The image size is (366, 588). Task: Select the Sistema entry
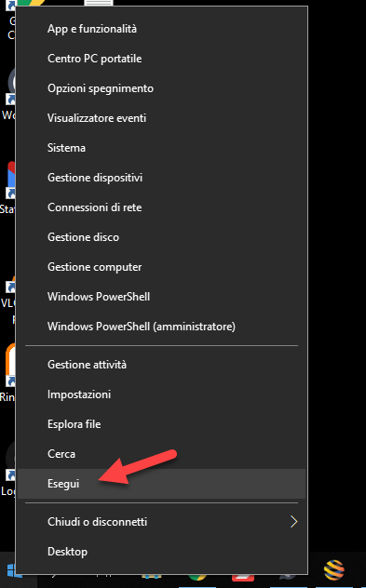(x=161, y=148)
